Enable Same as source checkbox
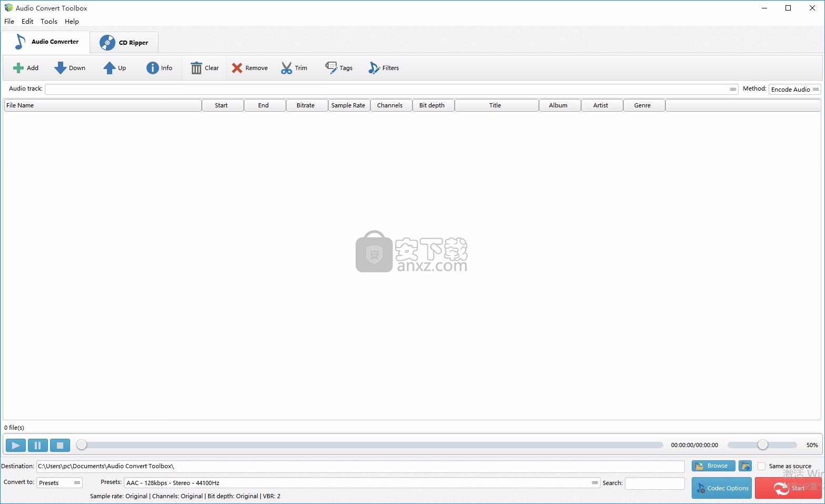Screen dimensions: 825x504 click(761, 466)
